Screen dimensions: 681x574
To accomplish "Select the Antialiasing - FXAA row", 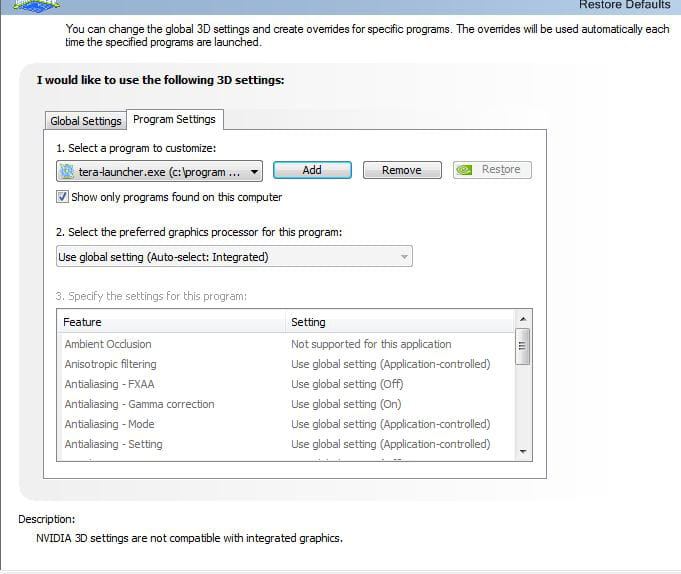I will 286,384.
